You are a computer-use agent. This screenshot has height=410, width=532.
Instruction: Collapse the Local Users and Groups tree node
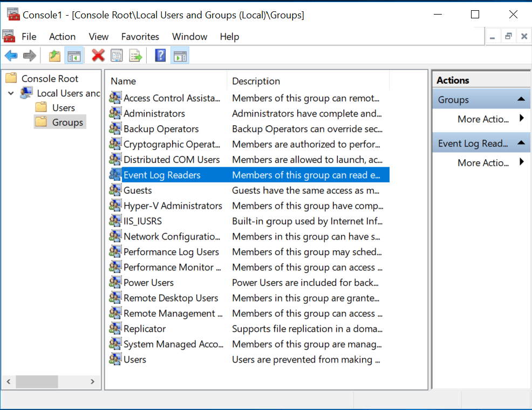pyautogui.click(x=11, y=93)
